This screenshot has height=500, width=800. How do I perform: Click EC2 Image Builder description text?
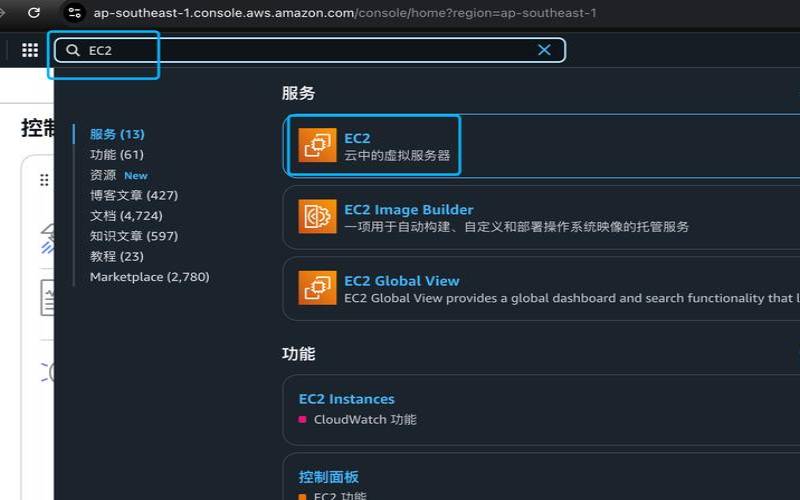tap(516, 227)
